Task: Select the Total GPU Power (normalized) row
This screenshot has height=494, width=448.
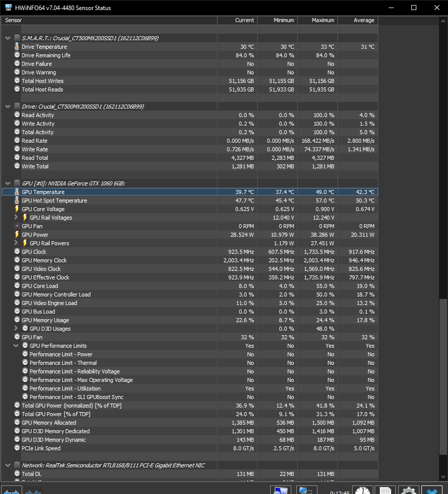Action: coord(190,406)
